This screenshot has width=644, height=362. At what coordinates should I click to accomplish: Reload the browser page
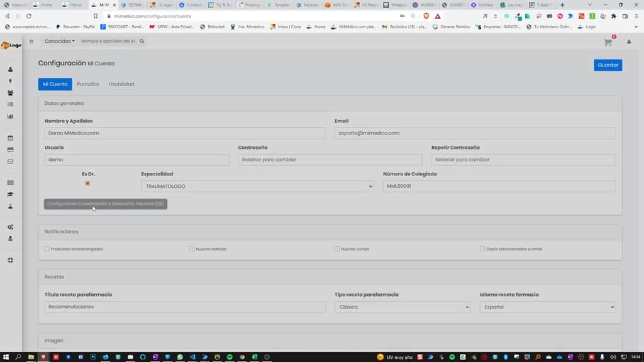29,16
